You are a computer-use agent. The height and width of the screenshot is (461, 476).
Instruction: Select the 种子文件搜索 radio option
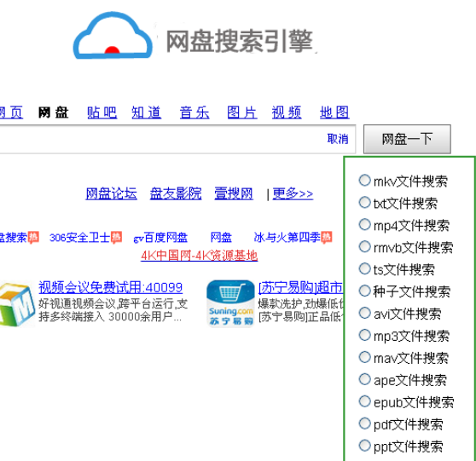tap(364, 291)
